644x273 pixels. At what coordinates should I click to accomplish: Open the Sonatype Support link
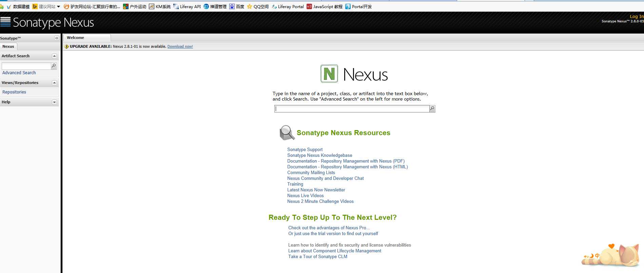tap(305, 149)
